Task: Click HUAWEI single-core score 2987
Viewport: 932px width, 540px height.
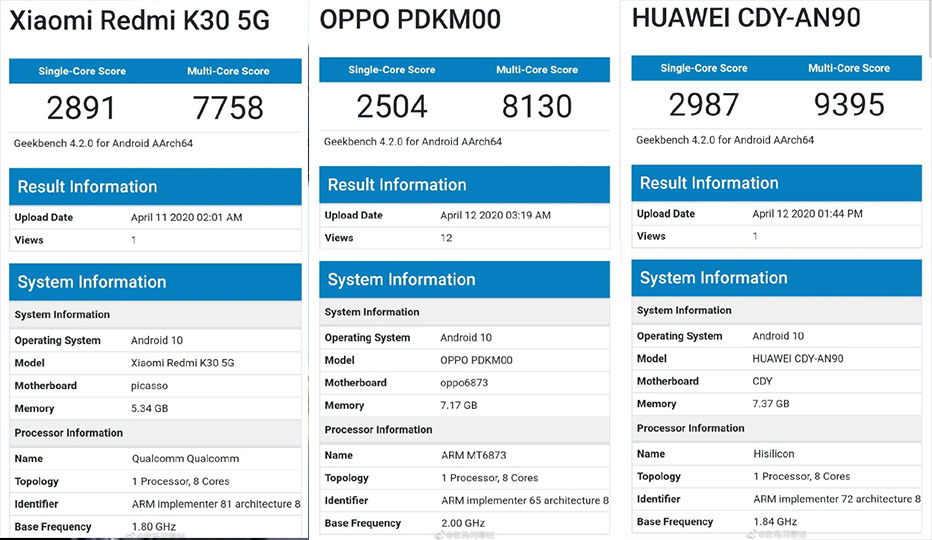Action: tap(704, 105)
